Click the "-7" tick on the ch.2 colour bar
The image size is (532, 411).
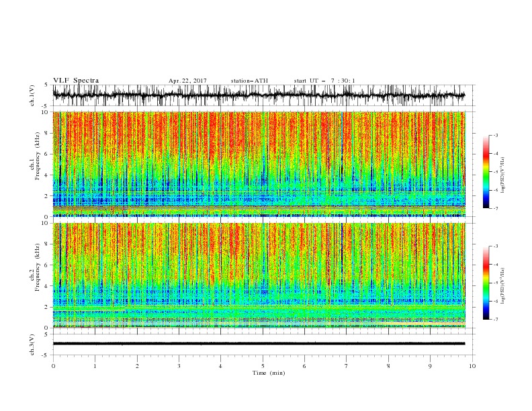pos(495,320)
